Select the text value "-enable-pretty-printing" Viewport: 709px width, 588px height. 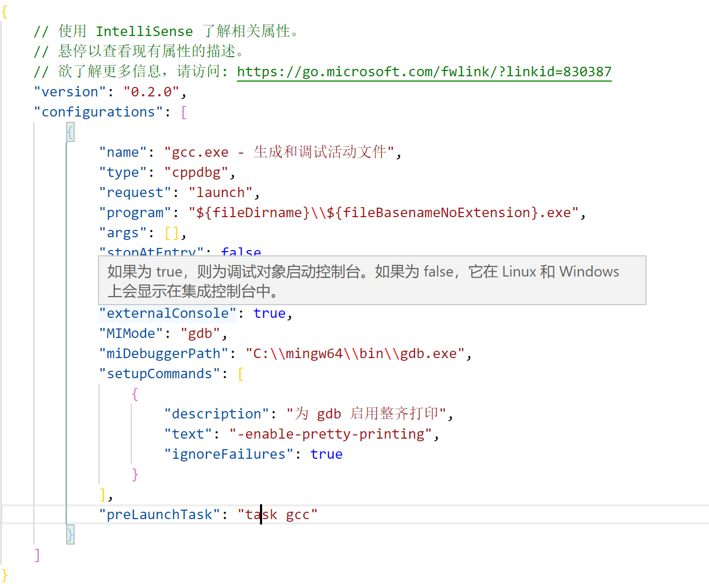tap(333, 433)
